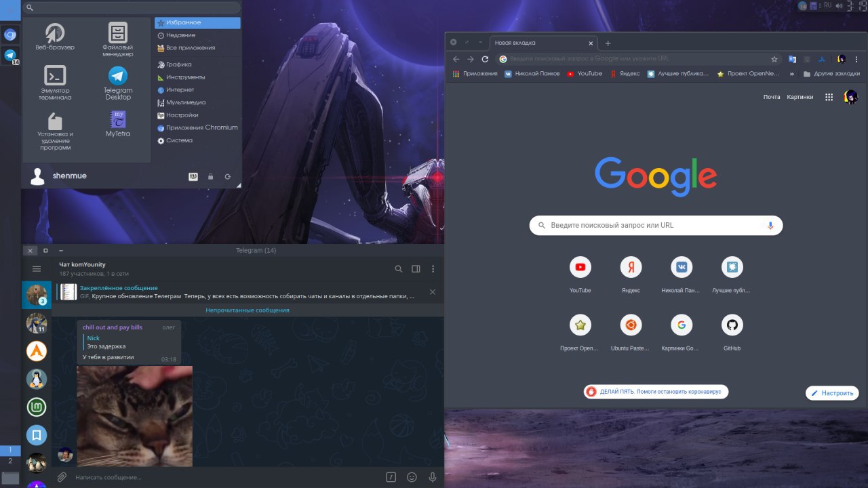Open the Мультимедиа category
The height and width of the screenshot is (488, 868).
pyautogui.click(x=197, y=102)
